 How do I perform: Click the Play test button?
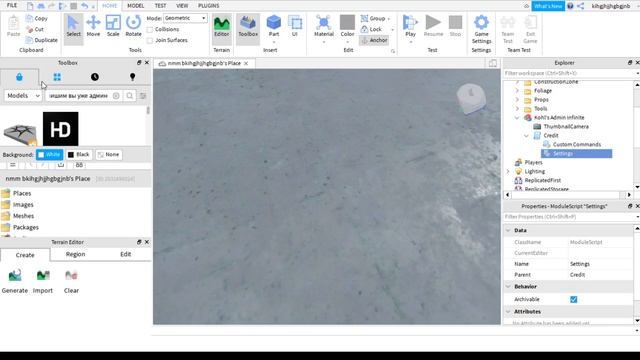[410, 27]
